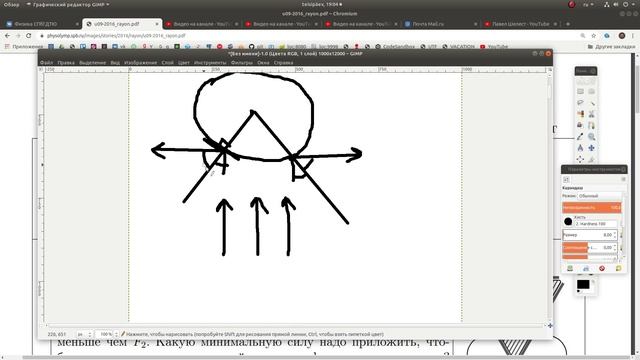Click brush name field 2. Hardness 100

(x=596, y=224)
